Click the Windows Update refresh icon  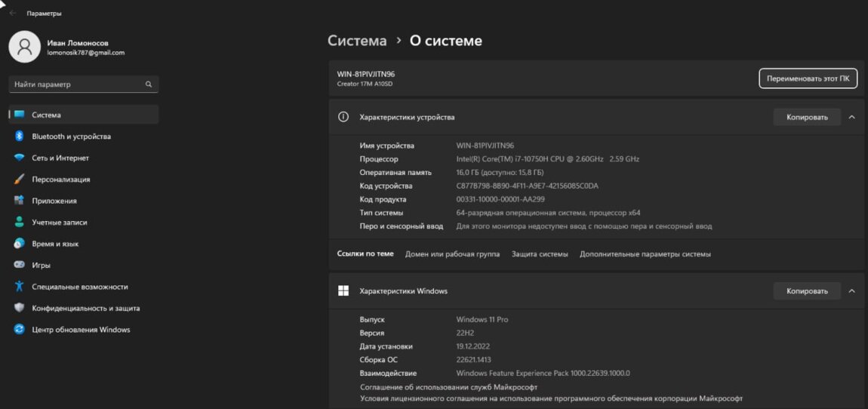(x=20, y=329)
